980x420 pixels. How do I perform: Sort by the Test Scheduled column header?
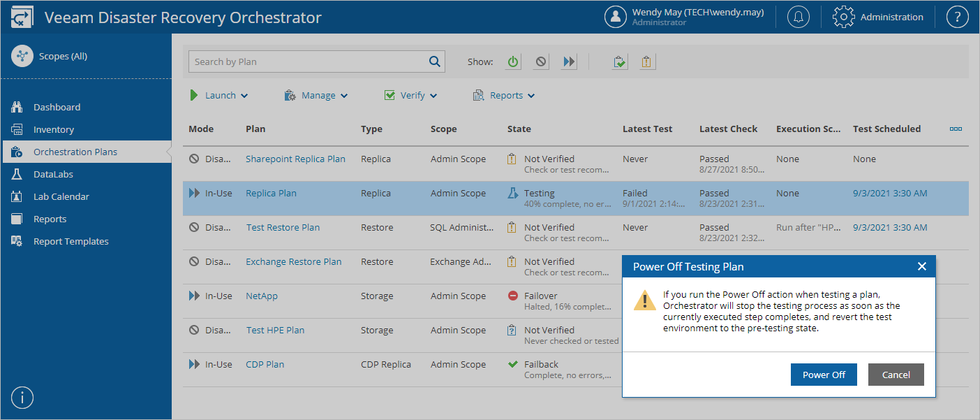click(886, 129)
